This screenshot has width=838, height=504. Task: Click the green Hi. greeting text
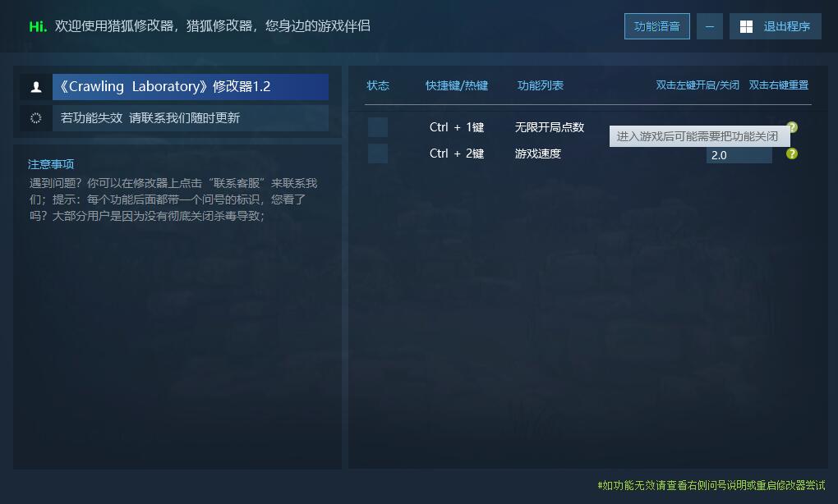coord(38,26)
